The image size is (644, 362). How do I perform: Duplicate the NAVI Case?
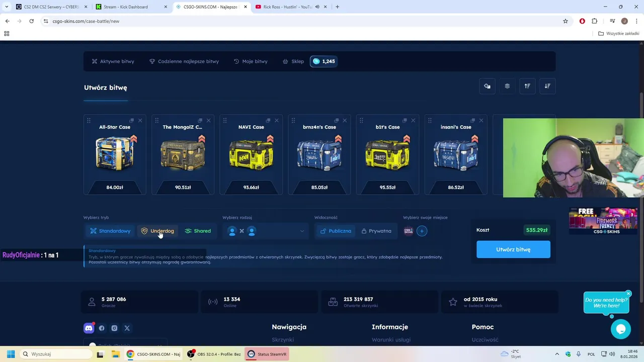tap(268, 121)
